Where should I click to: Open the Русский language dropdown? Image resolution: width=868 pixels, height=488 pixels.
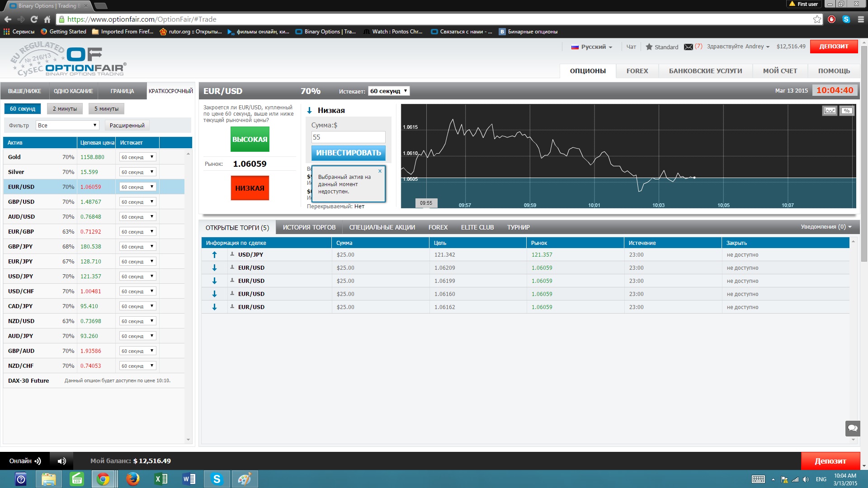coord(592,47)
